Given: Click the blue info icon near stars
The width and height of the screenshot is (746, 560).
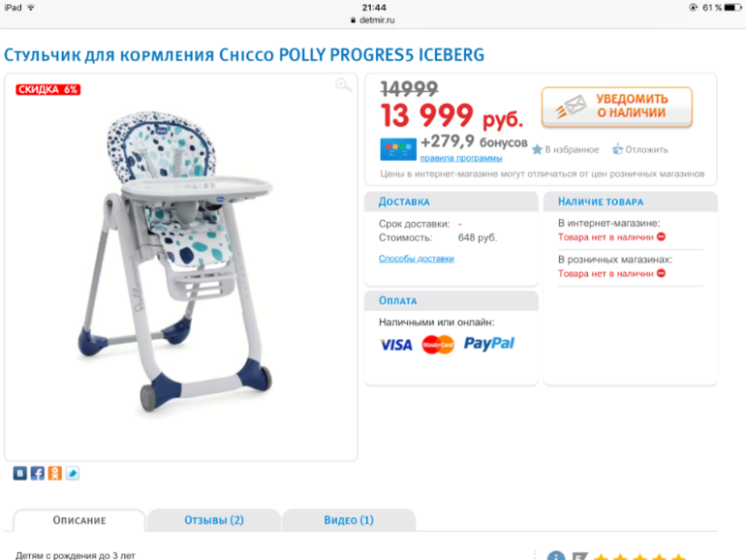Looking at the screenshot, I should coord(556,556).
